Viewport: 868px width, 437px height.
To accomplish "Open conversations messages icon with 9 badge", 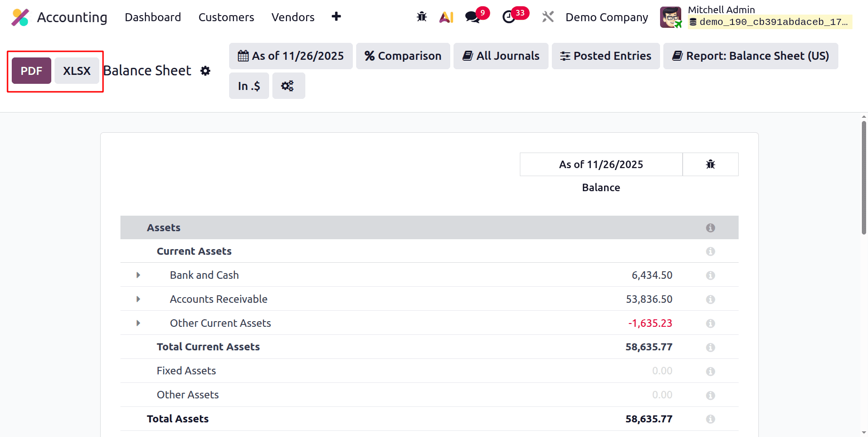I will pos(473,17).
